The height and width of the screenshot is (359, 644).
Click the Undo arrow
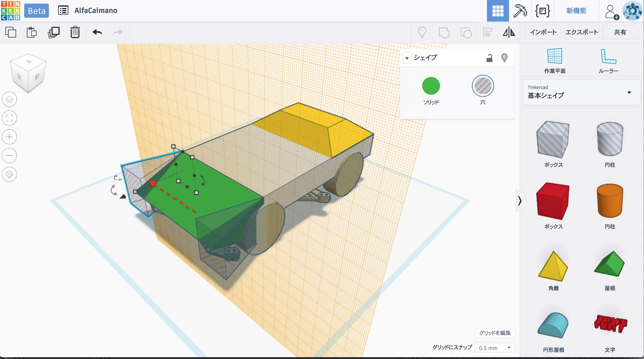[97, 32]
